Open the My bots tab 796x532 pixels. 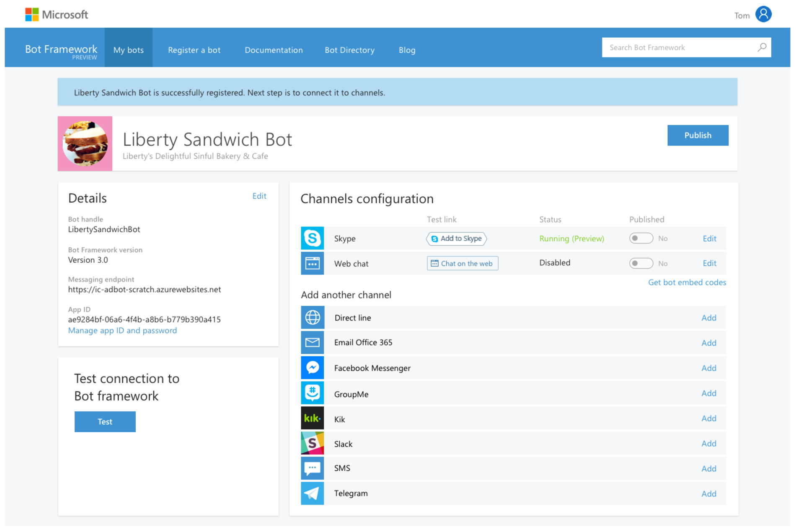tap(128, 50)
